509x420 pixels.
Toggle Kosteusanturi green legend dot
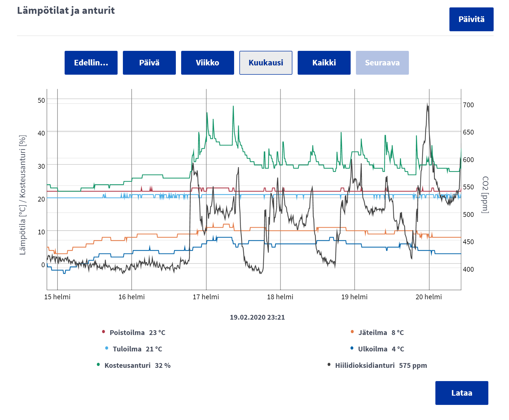tap(98, 365)
